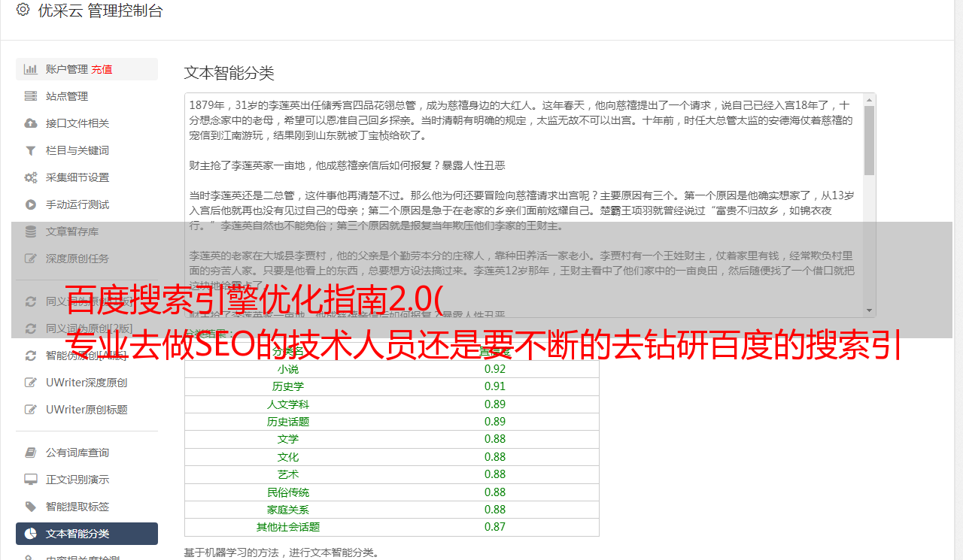Click the filter icon beside 栏目与关键词
Screen dimensions: 963x560
tap(31, 150)
